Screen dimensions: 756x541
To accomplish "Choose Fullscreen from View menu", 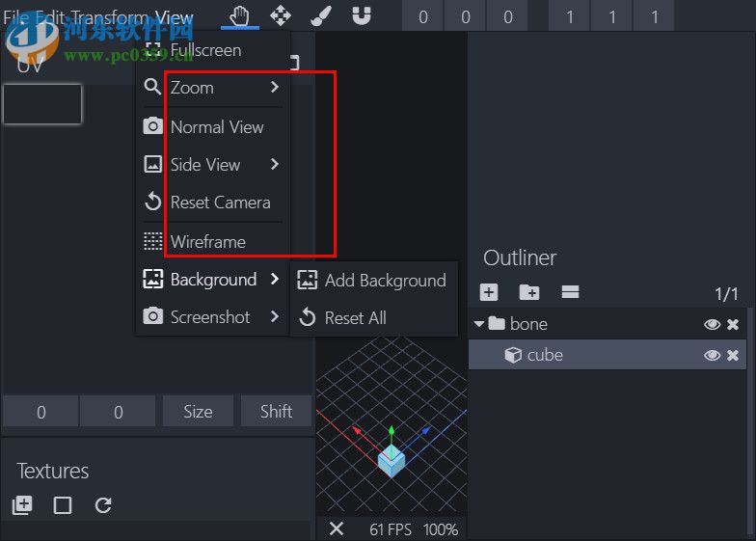I will [213, 50].
